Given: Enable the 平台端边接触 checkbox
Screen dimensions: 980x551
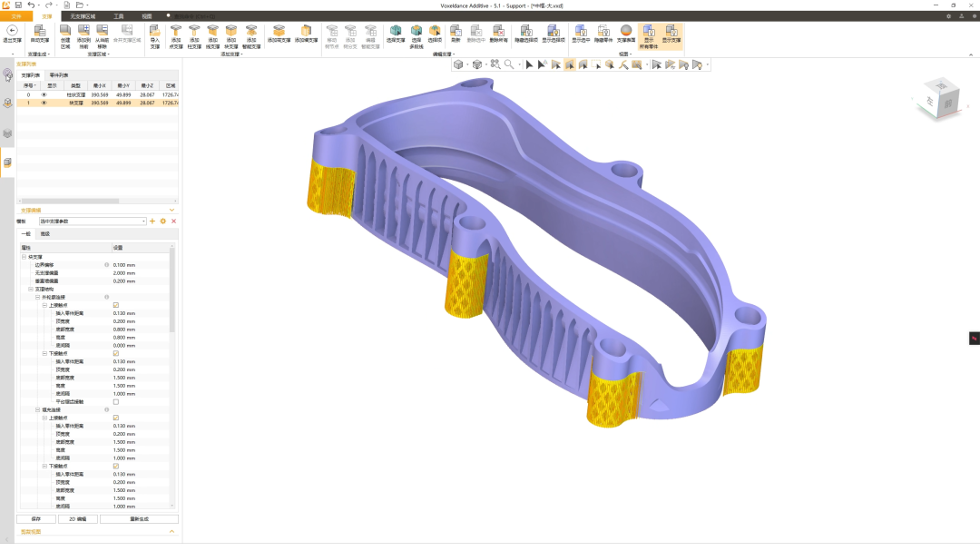Looking at the screenshot, I should pyautogui.click(x=115, y=401).
